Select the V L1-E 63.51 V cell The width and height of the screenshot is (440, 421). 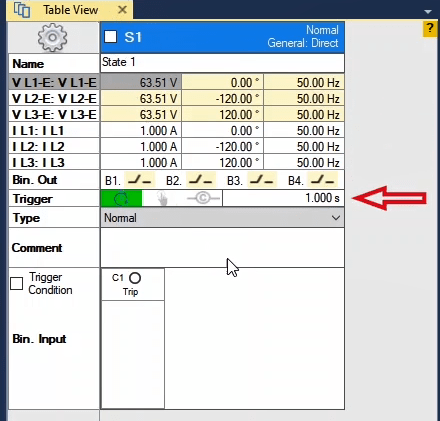(141, 82)
